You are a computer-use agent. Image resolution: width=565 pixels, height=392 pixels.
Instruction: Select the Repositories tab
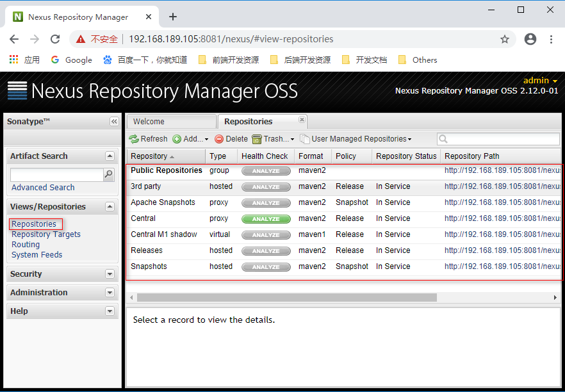click(263, 122)
